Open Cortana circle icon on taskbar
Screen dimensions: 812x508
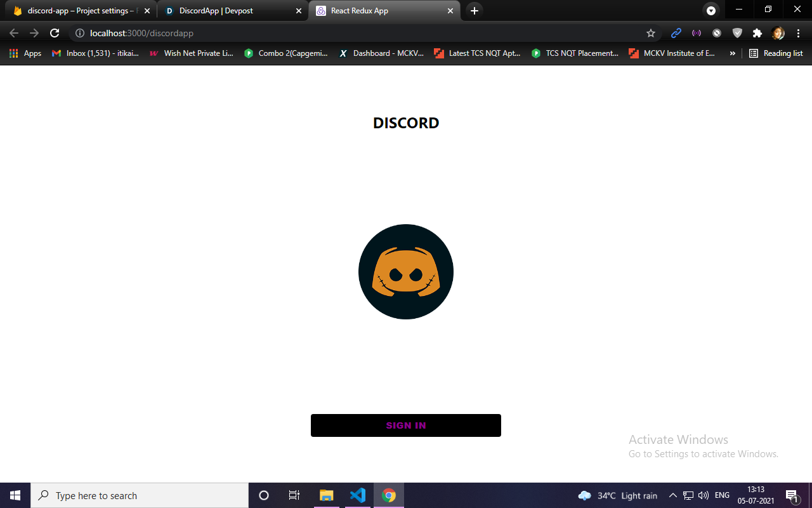pos(264,495)
